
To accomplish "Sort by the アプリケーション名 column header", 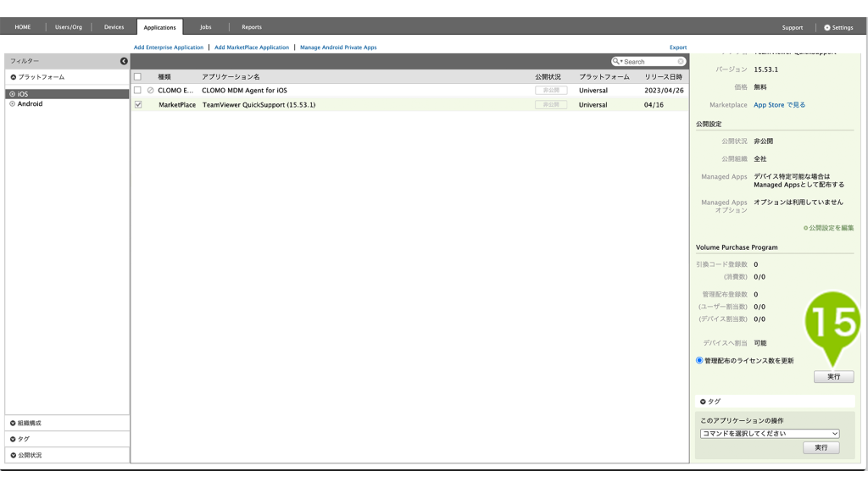I will click(x=231, y=77).
